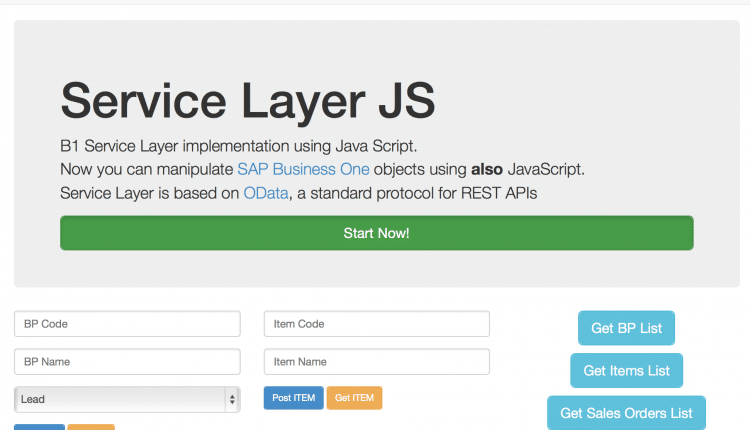Focus the BP Code input field
750x430 pixels.
(127, 324)
